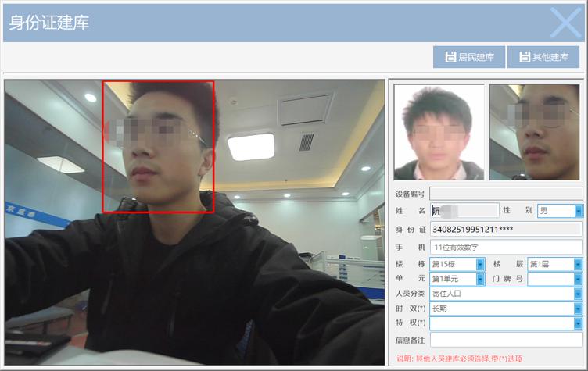Open the 时效 dropdown showing 长期
588x371 pixels.
click(579, 309)
